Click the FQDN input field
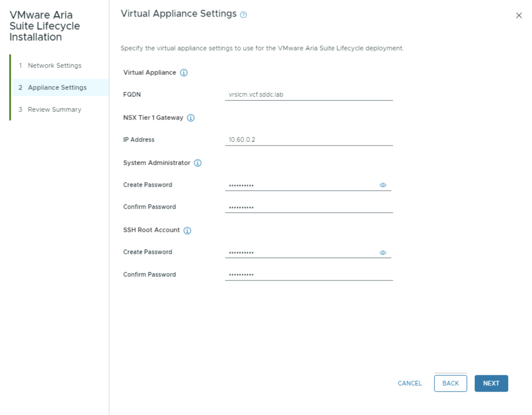 pyautogui.click(x=309, y=95)
